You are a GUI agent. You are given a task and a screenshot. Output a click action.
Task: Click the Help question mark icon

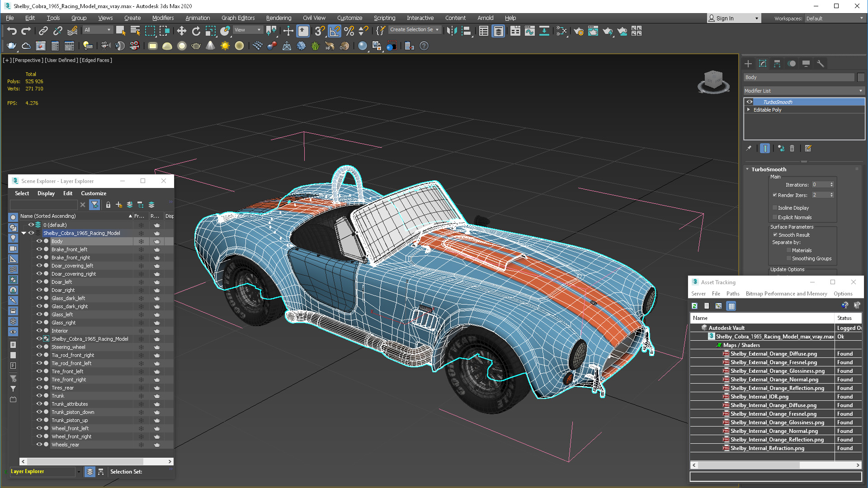click(424, 46)
